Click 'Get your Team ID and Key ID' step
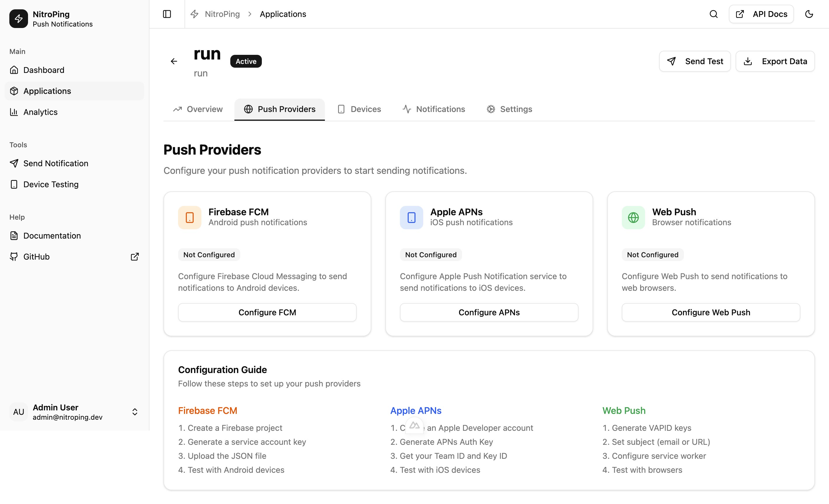The image size is (829, 504). pyautogui.click(x=449, y=456)
